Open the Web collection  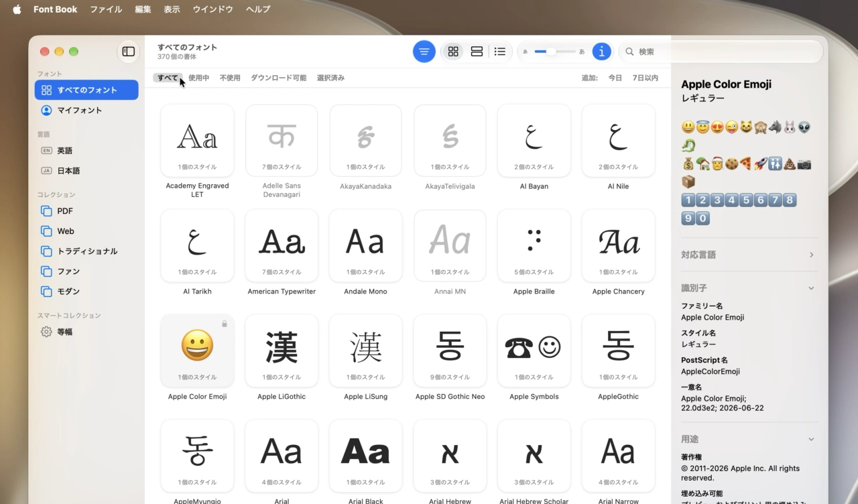86,231
